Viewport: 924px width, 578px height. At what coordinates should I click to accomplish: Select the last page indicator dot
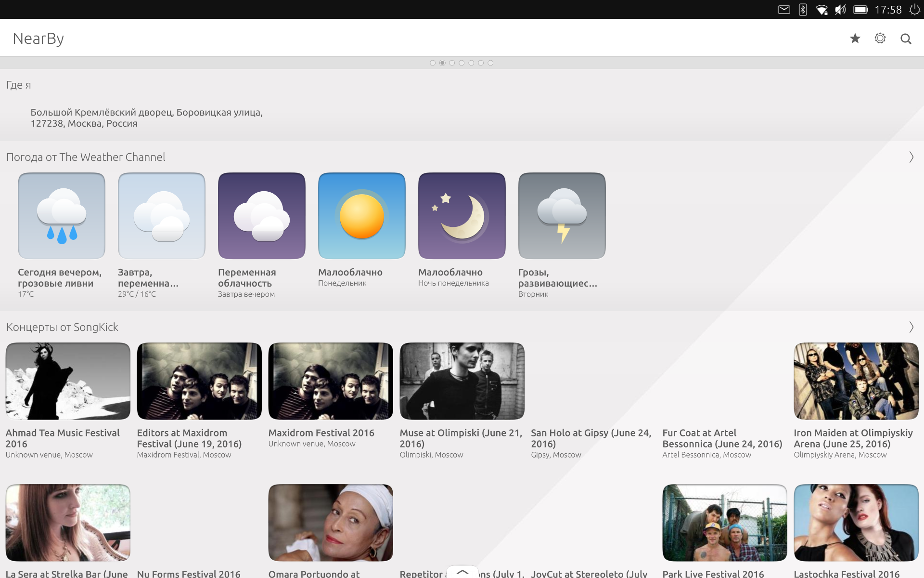tap(490, 63)
